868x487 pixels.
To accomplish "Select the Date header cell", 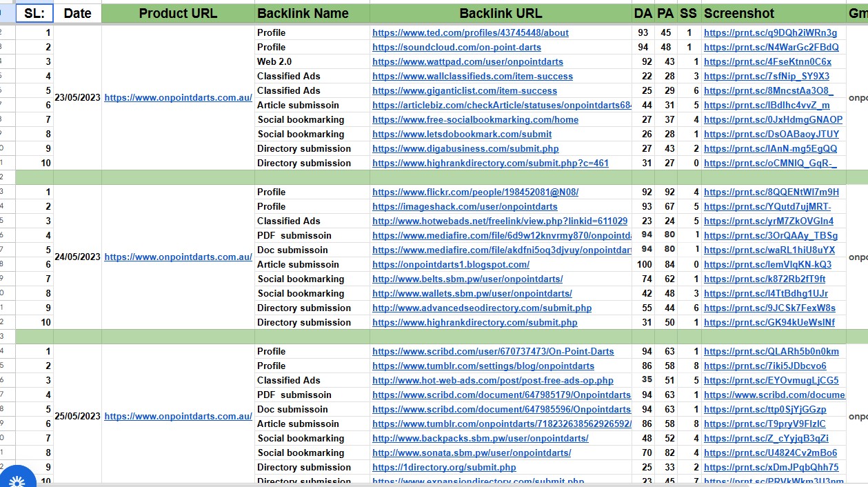I will [77, 13].
